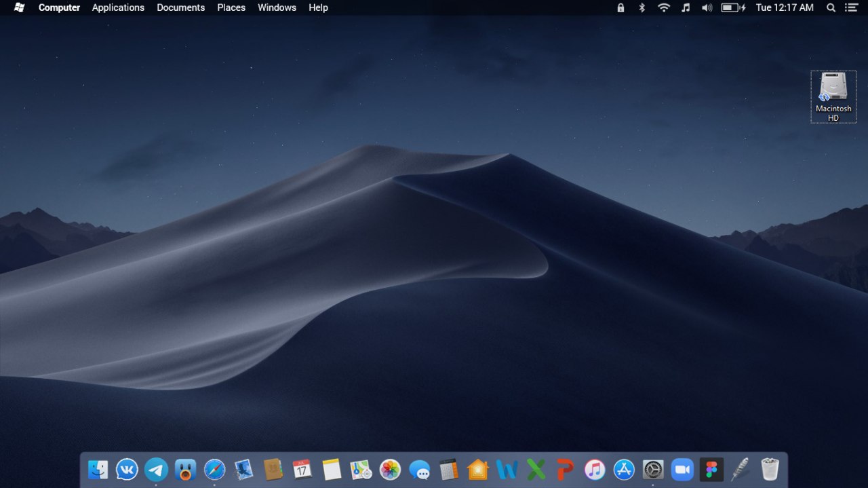Open the notification list icon
This screenshot has width=868, height=488.
(x=852, y=7)
